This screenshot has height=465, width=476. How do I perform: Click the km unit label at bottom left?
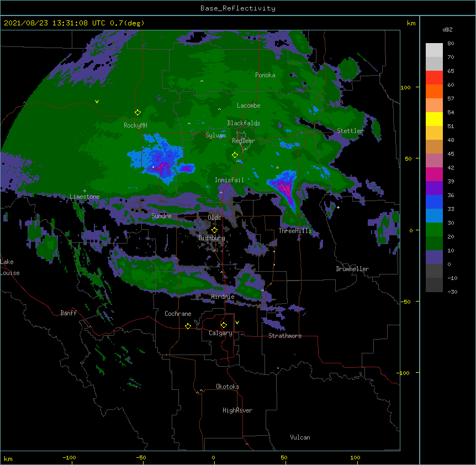tap(8, 458)
